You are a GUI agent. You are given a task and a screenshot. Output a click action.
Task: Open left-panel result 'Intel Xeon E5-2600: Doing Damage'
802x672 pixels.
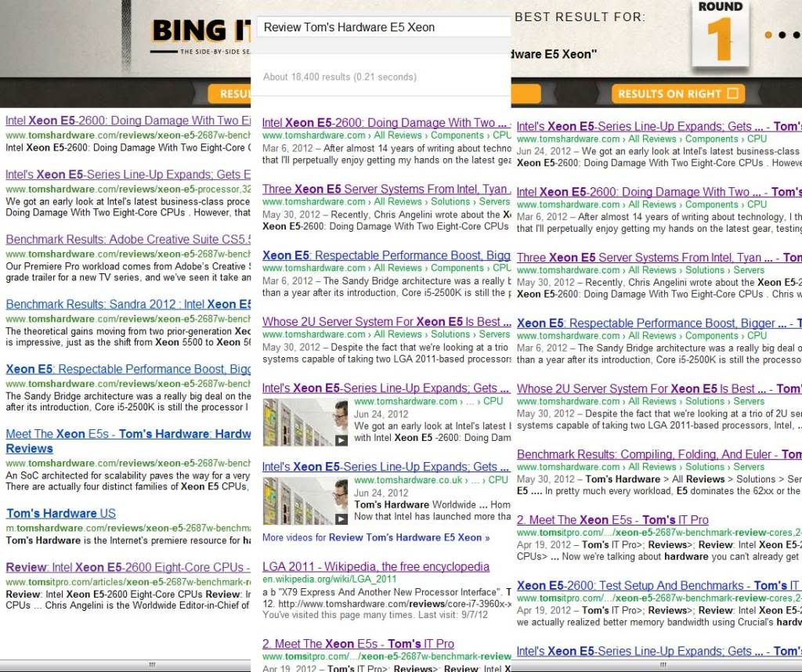pyautogui.click(x=128, y=121)
